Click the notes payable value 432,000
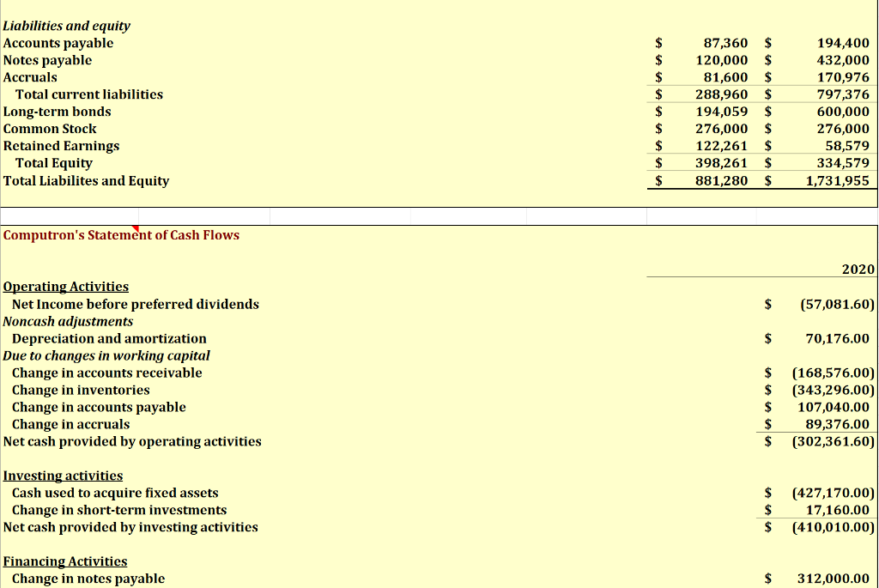 (843, 60)
